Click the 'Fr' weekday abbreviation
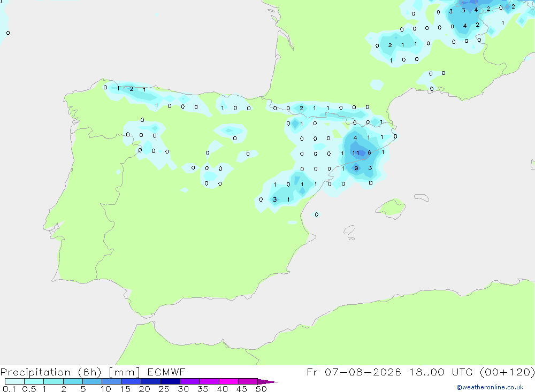 point(312,372)
